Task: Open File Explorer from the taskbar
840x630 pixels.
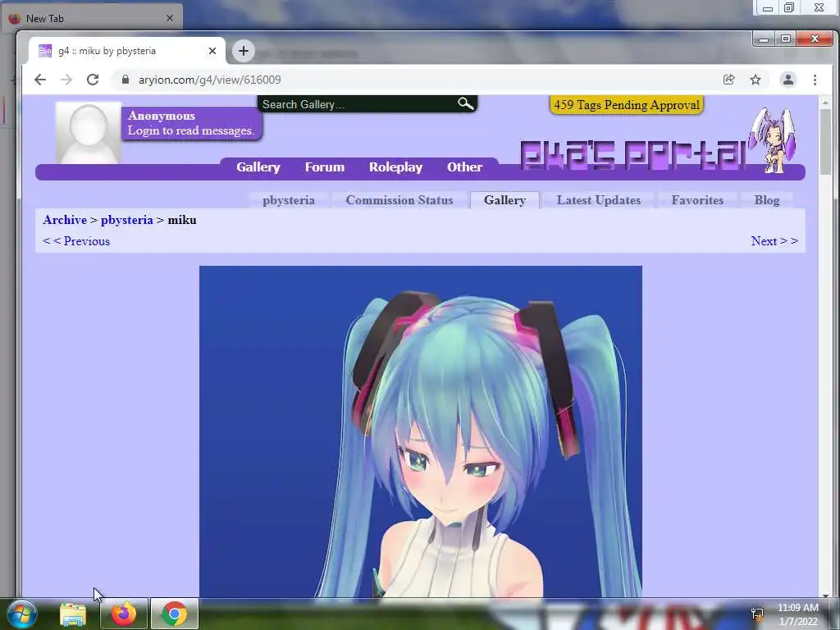Action: click(x=73, y=614)
